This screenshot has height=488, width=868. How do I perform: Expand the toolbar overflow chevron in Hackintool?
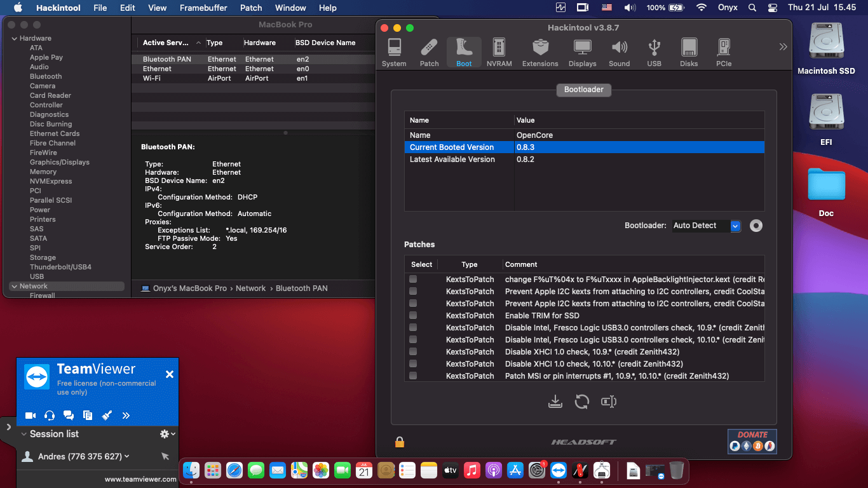pos(783,46)
